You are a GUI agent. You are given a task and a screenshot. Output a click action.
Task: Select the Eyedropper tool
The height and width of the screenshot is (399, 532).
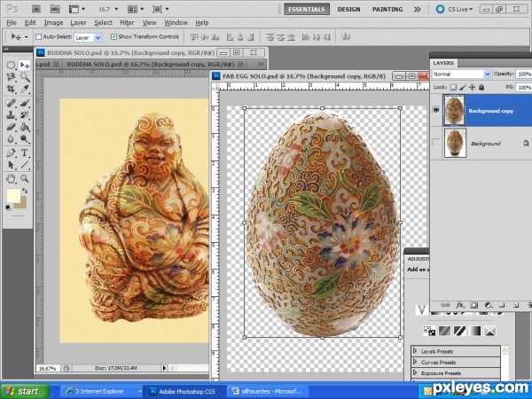(25, 90)
